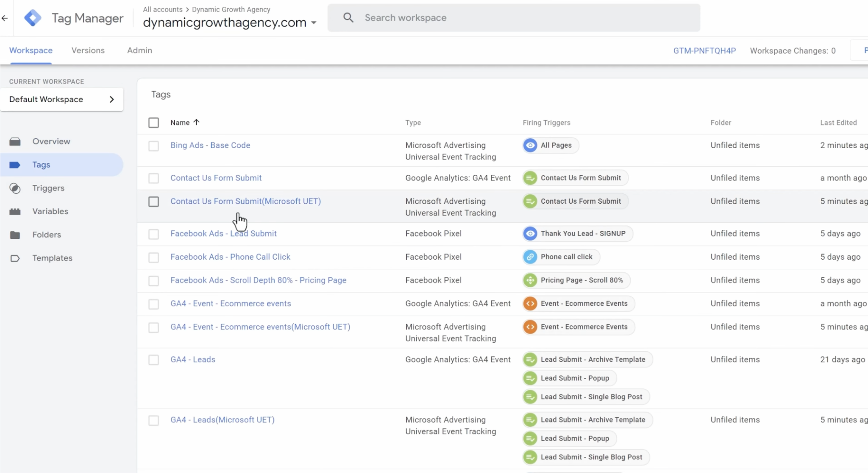The height and width of the screenshot is (473, 868).
Task: Click the Folders sidebar icon
Action: 15,235
